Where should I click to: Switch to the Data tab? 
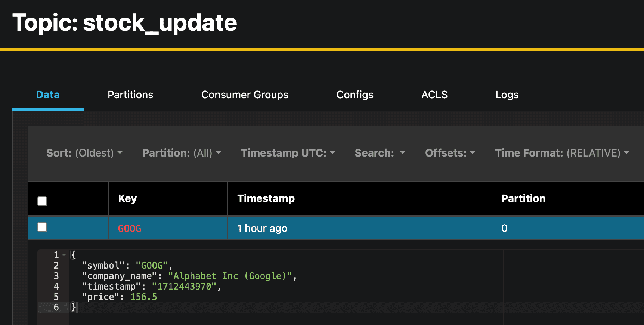48,95
